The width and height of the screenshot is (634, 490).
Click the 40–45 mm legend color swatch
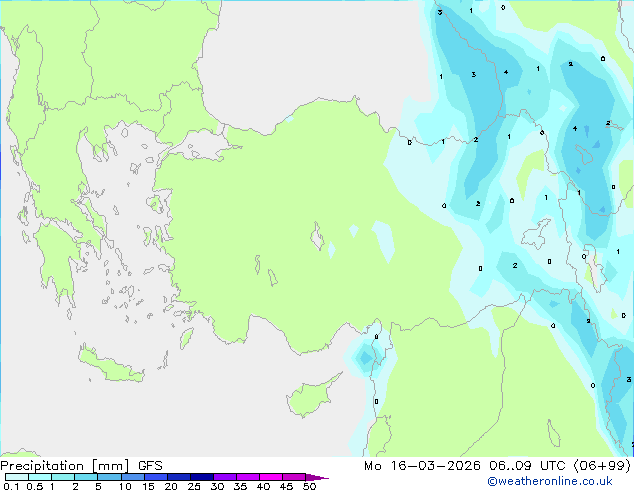(271, 477)
